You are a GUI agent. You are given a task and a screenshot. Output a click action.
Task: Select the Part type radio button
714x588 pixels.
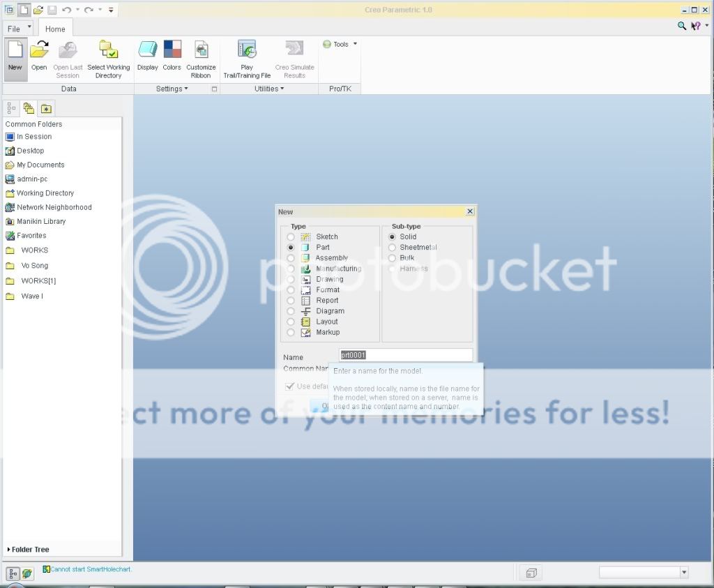(x=291, y=248)
